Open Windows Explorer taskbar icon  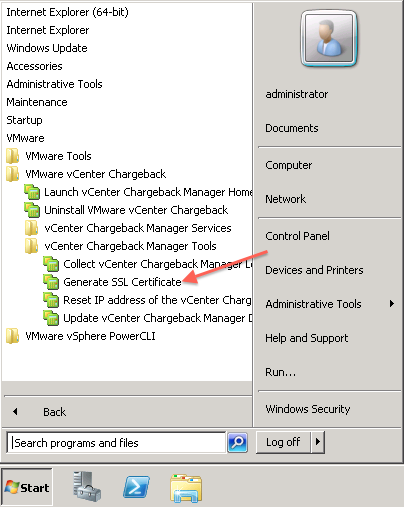[186, 488]
